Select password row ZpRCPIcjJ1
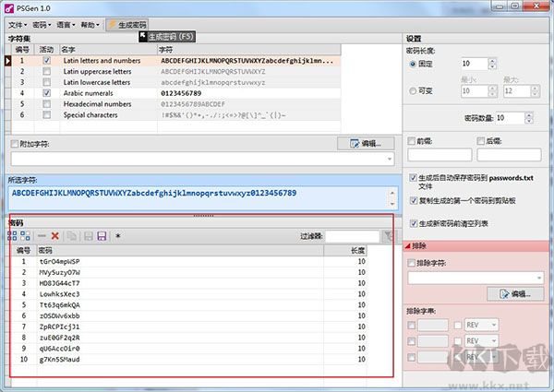 [188, 327]
